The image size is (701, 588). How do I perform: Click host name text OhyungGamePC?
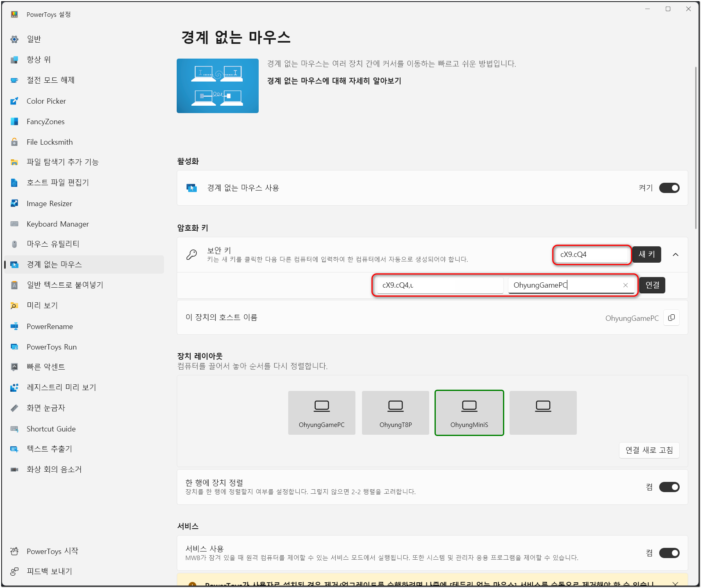(x=632, y=318)
